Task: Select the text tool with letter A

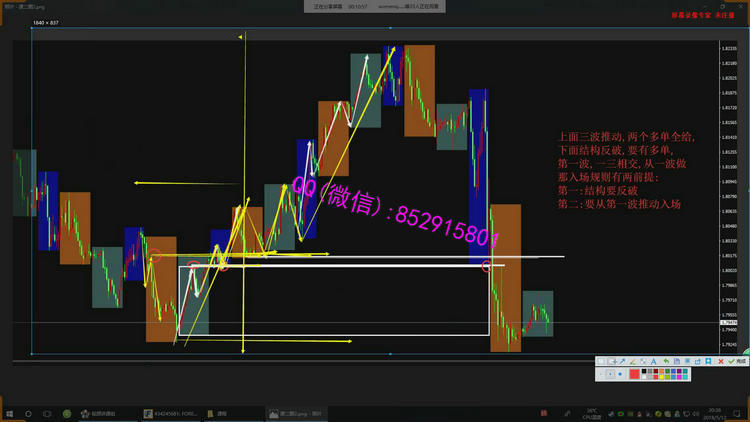Action: click(x=653, y=361)
